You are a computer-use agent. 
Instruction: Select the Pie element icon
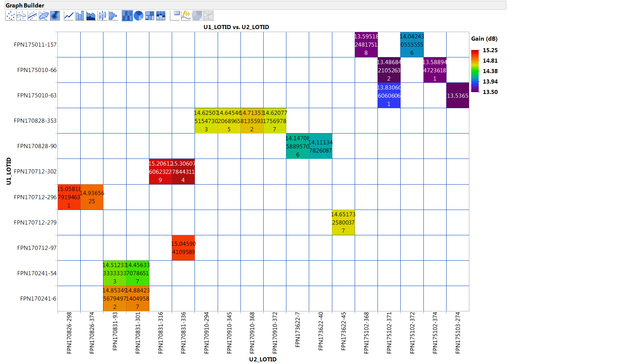pyautogui.click(x=138, y=16)
